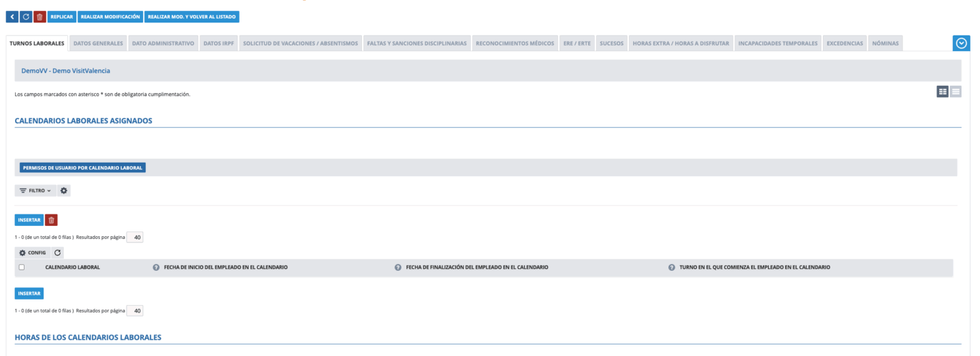Click help icon for Turno en el que comienza column
This screenshot has width=980, height=356.
pos(672,268)
